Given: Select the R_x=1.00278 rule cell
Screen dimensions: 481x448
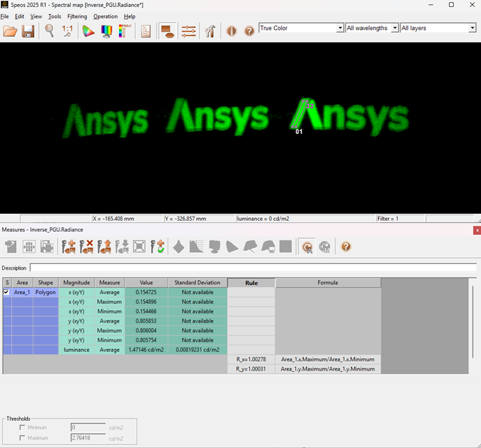Looking at the screenshot, I should point(251,360).
